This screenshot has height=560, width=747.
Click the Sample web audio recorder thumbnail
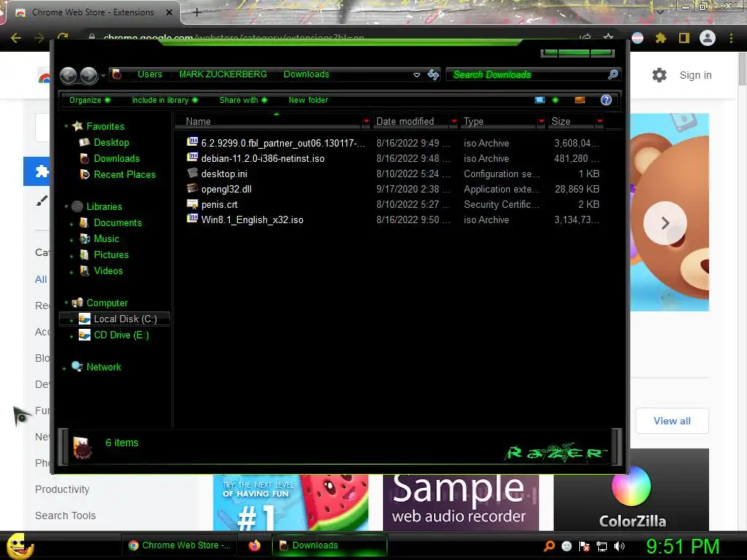pyautogui.click(x=461, y=502)
